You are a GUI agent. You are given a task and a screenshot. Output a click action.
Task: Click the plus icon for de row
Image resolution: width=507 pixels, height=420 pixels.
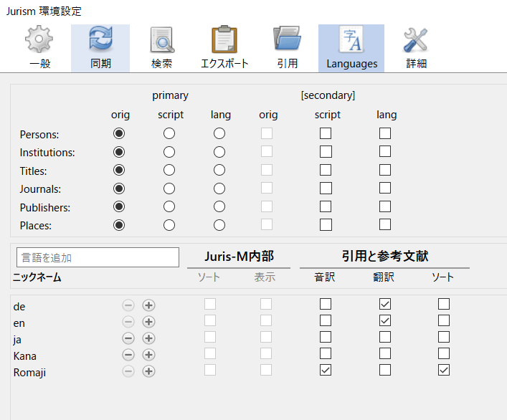coord(148,305)
